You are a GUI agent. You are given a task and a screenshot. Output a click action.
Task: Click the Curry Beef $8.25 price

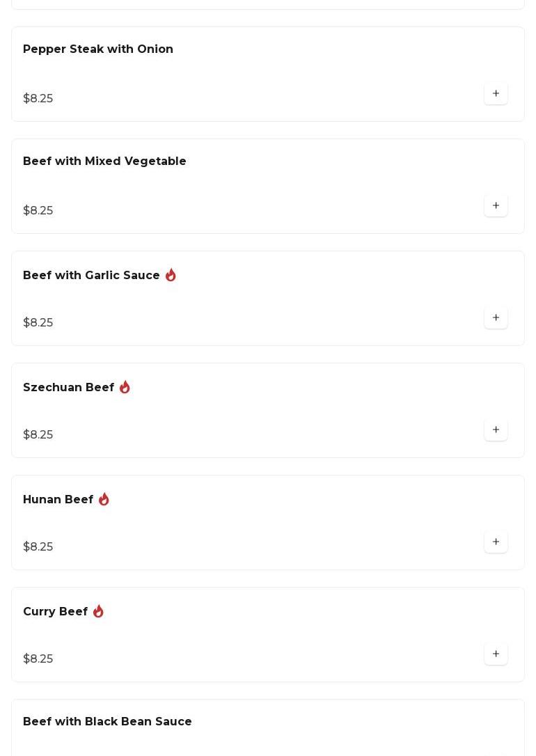38,659
